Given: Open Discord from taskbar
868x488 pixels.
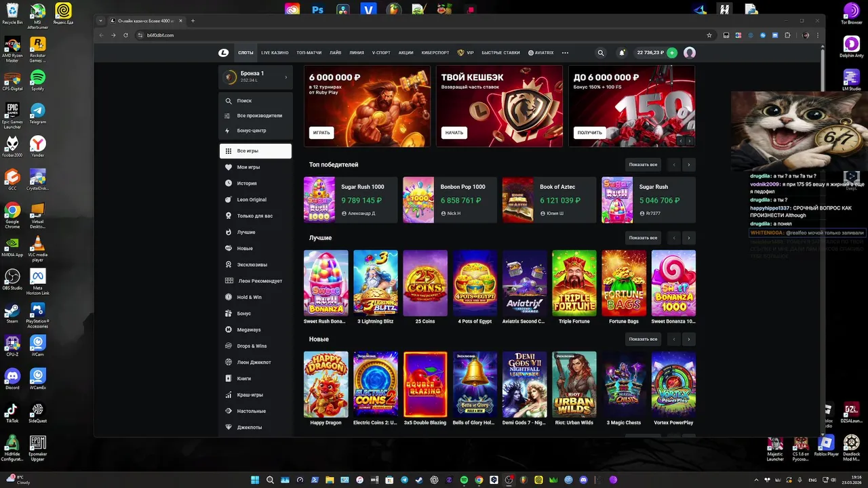Looking at the screenshot, I should click(x=584, y=480).
